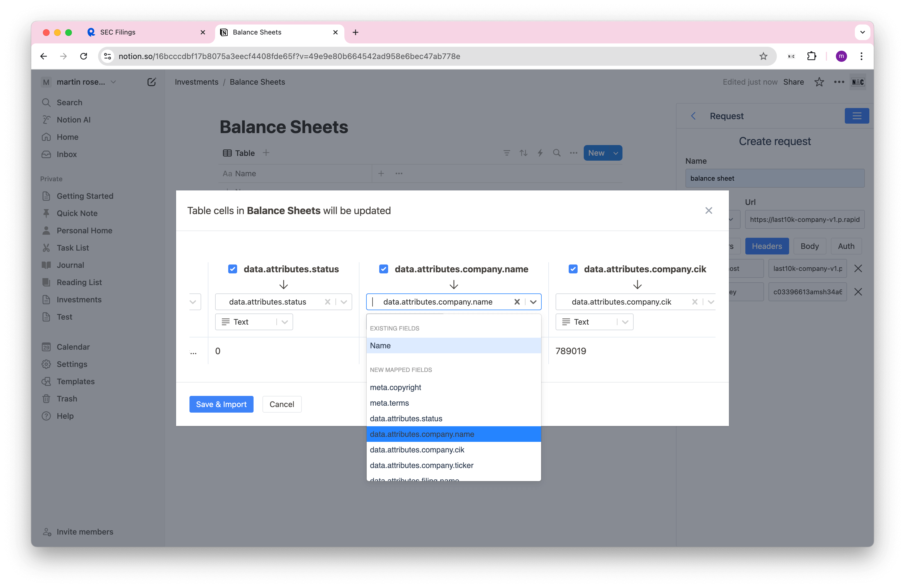The width and height of the screenshot is (905, 588).
Task: Open Search in the sidebar
Action: coord(69,102)
